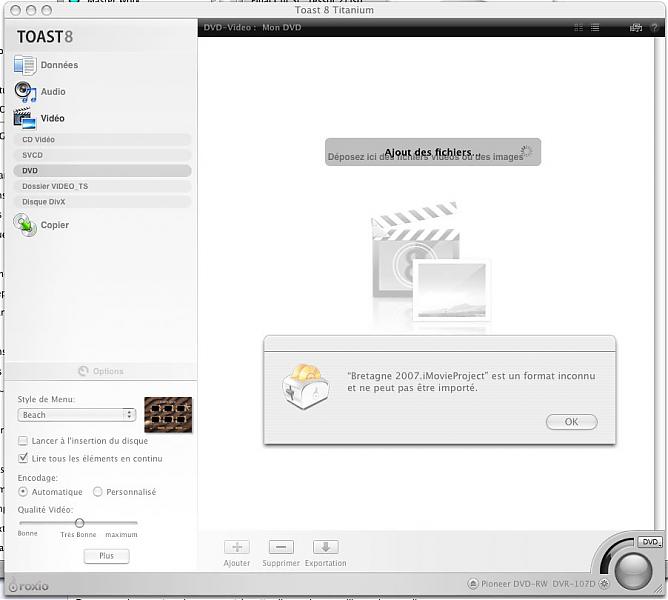Click the big round burn button
Viewport: 668px width, 600px height.
tap(633, 571)
